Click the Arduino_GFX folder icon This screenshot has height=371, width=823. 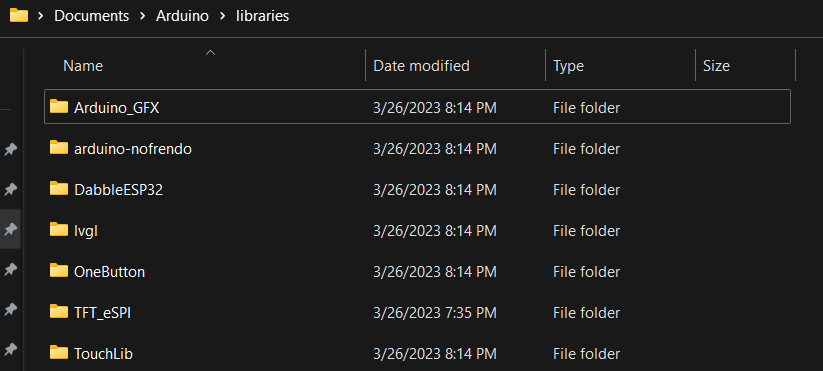click(59, 107)
